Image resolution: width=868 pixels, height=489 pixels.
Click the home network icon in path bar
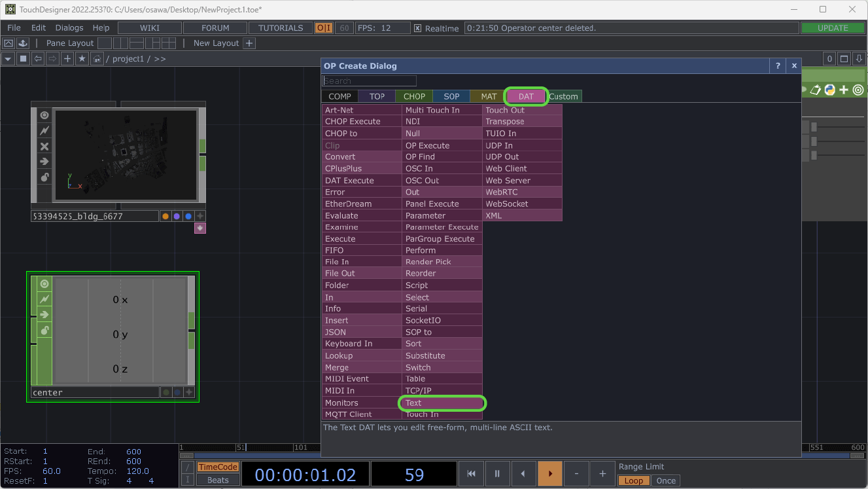tap(97, 59)
